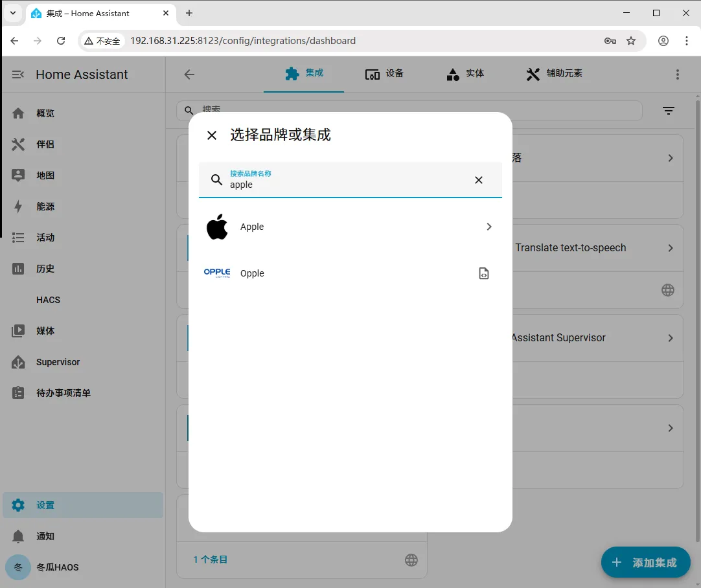The image size is (701, 588).
Task: Click the history bar chart icon
Action: [x=18, y=269]
